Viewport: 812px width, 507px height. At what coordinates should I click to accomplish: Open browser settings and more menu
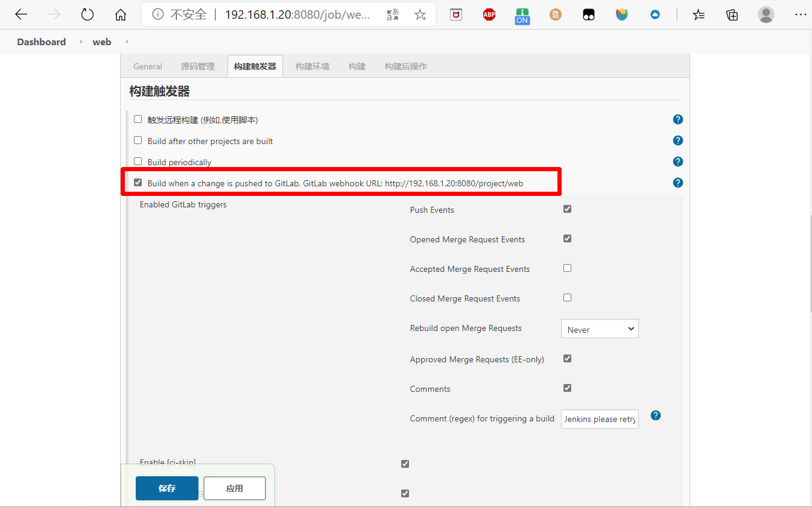point(800,14)
